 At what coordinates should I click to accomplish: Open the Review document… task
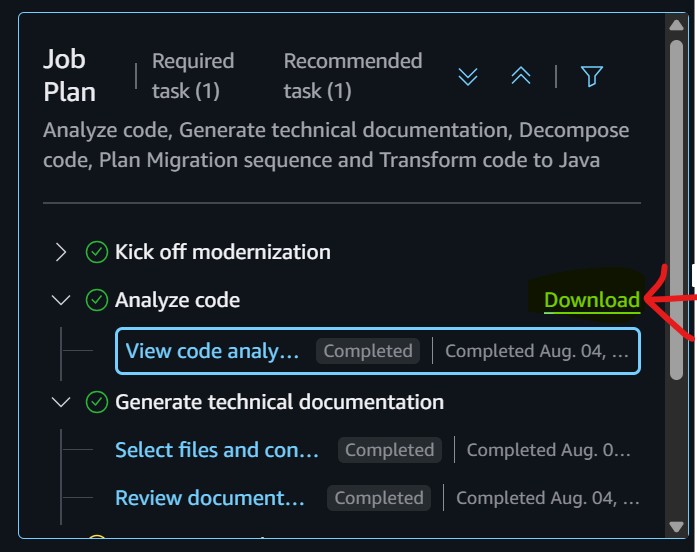click(210, 498)
